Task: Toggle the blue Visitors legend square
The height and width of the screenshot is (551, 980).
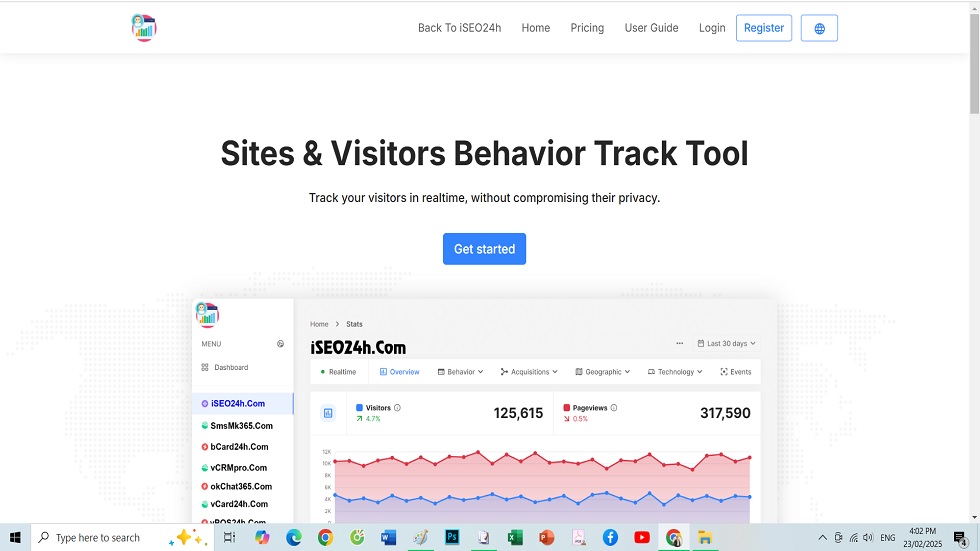Action: click(360, 408)
